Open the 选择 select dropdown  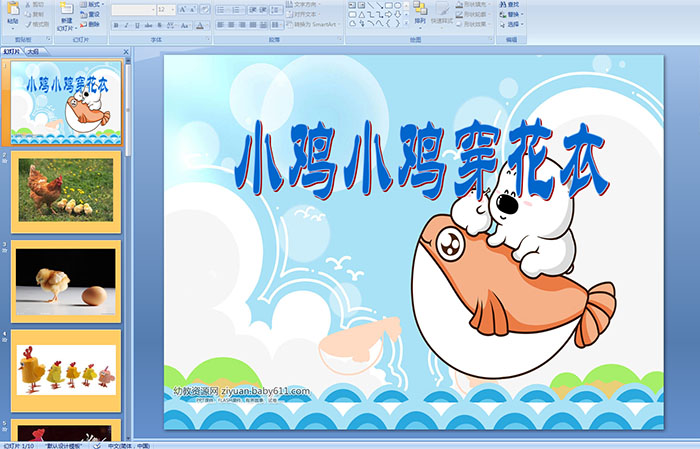point(511,24)
